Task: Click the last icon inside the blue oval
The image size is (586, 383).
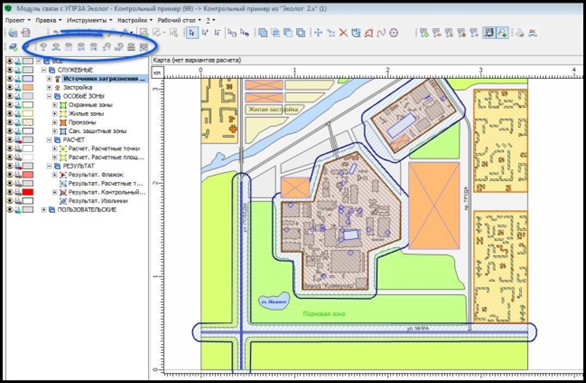Action: point(144,47)
